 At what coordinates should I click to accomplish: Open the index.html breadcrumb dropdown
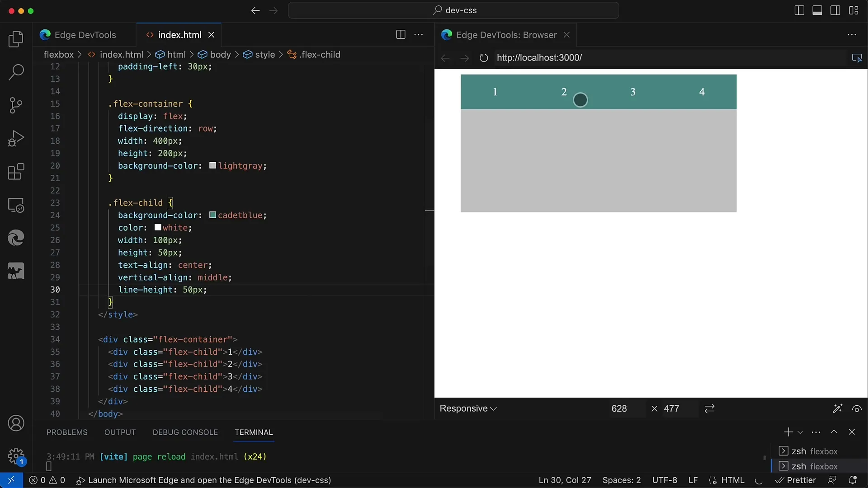[x=115, y=55]
